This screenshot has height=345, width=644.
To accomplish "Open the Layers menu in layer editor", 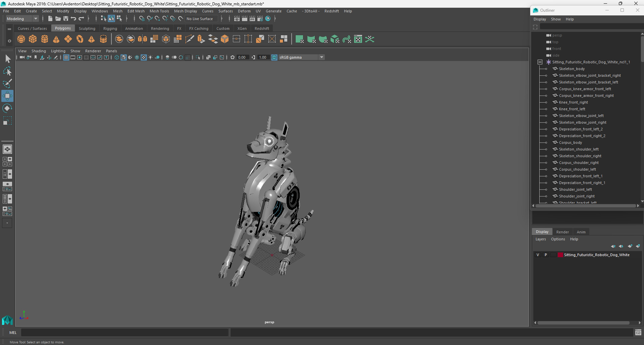I will point(540,239).
